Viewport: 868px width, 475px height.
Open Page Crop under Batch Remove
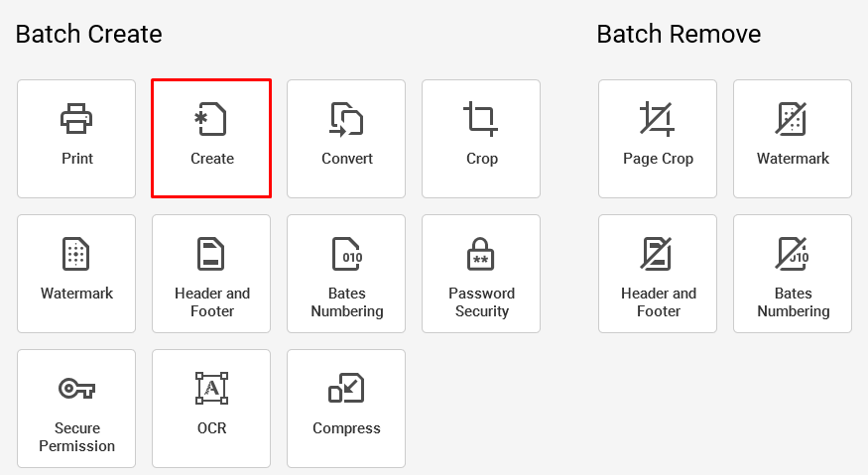tap(658, 139)
